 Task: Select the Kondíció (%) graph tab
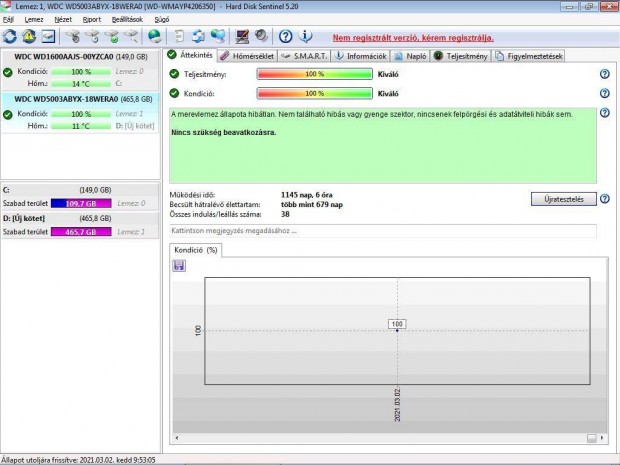tap(196, 250)
